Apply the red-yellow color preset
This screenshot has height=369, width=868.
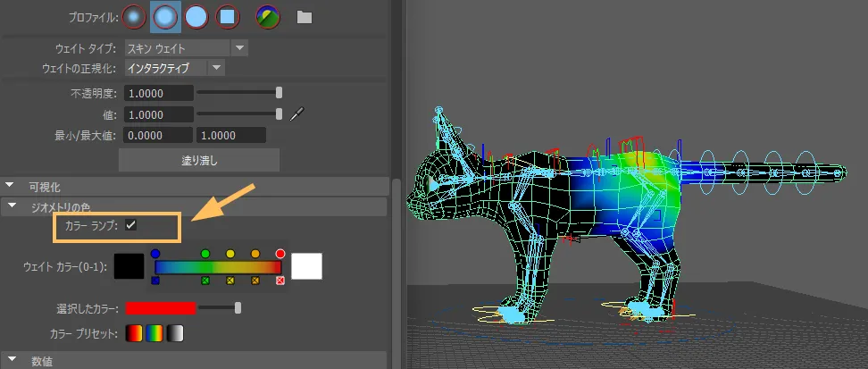[x=133, y=333]
